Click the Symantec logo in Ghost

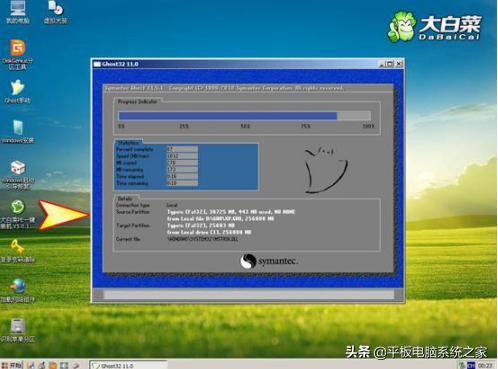point(269,261)
